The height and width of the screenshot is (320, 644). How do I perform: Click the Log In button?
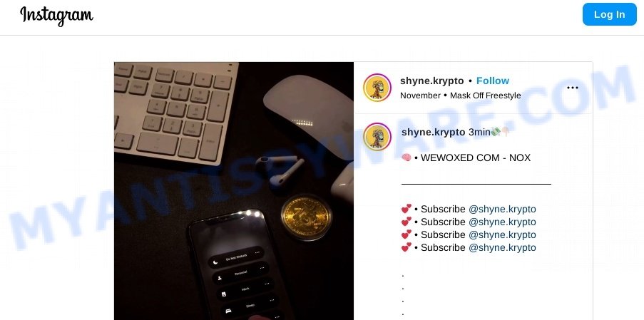(x=609, y=14)
